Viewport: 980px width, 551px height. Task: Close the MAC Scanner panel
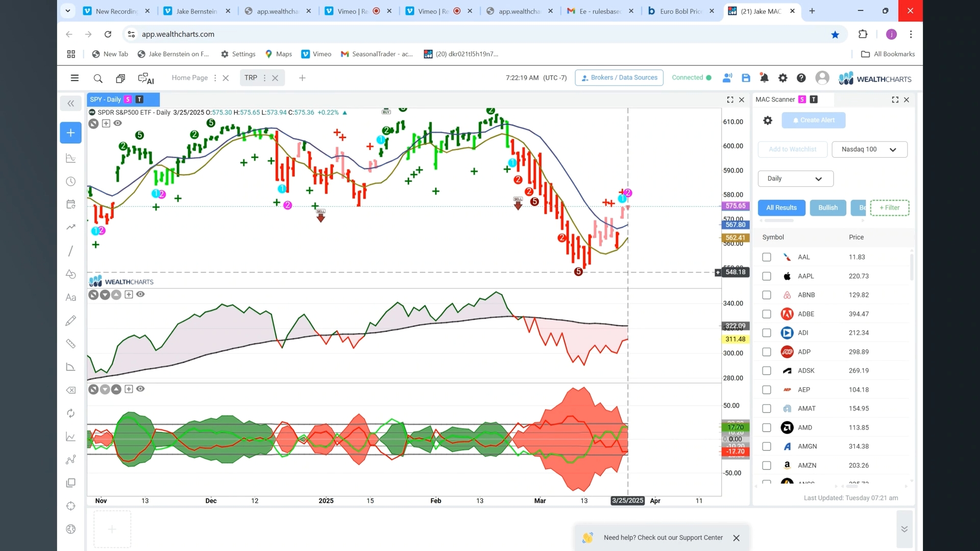coord(906,99)
